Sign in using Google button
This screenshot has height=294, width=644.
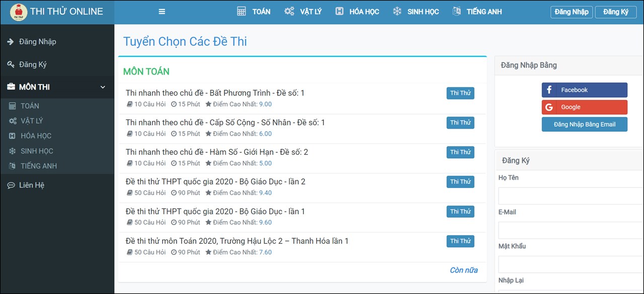584,107
